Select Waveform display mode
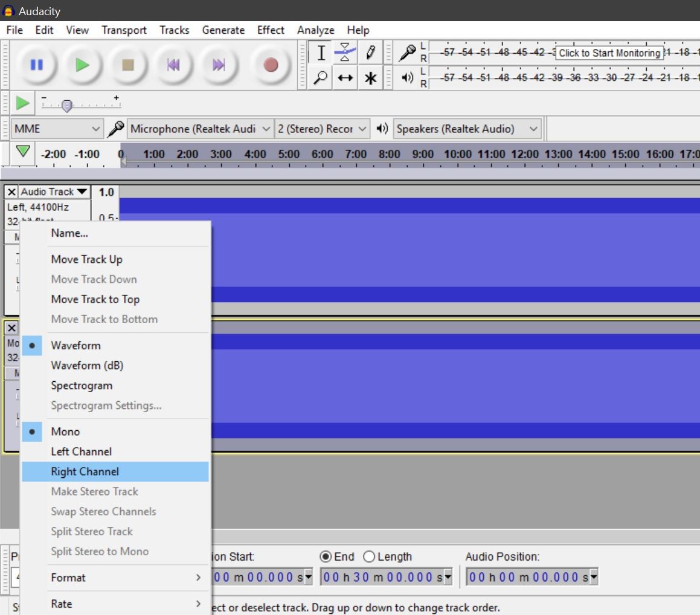The image size is (700, 615). (x=75, y=345)
